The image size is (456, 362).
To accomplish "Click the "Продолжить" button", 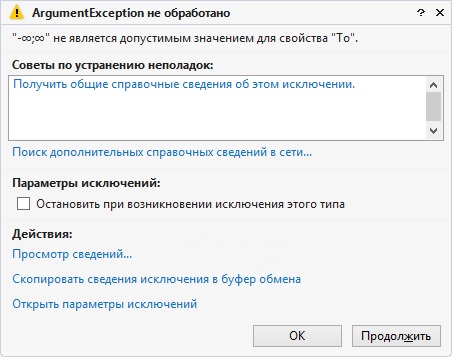I will pos(396,336).
